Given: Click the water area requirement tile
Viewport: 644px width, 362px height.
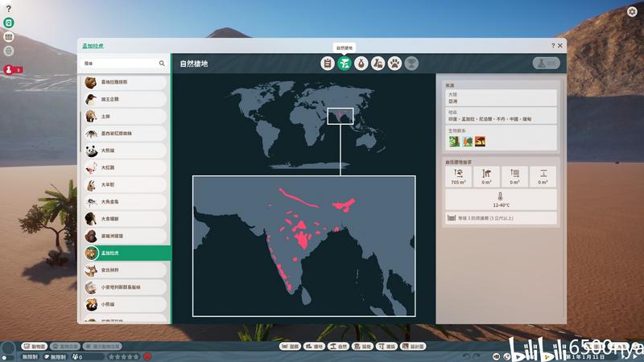Looking at the screenshot, I should pyautogui.click(x=514, y=177).
